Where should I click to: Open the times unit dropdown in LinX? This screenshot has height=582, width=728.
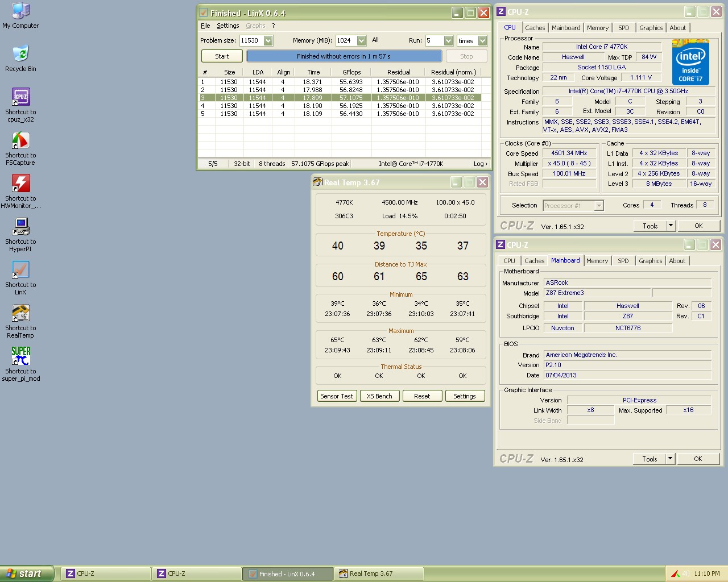coord(483,40)
